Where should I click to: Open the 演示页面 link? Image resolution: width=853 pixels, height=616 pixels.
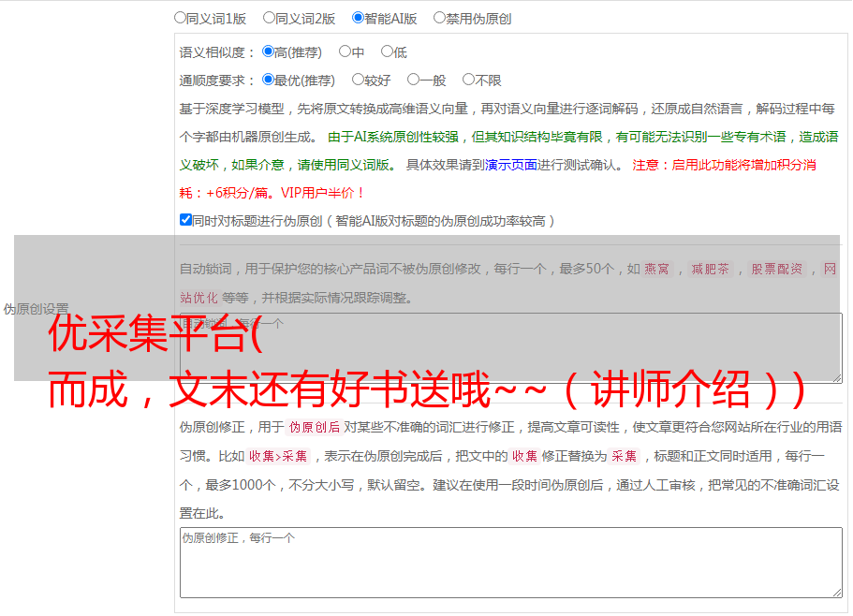click(x=511, y=165)
